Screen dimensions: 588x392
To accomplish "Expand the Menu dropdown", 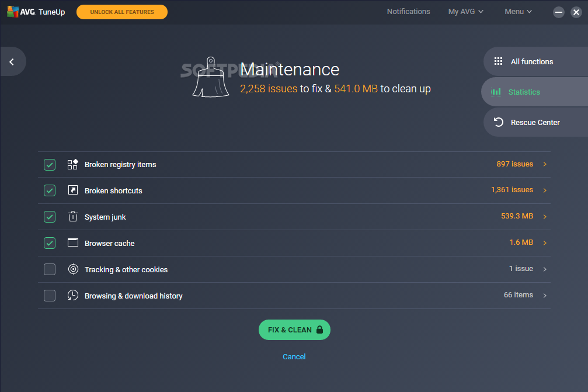I will [x=517, y=11].
